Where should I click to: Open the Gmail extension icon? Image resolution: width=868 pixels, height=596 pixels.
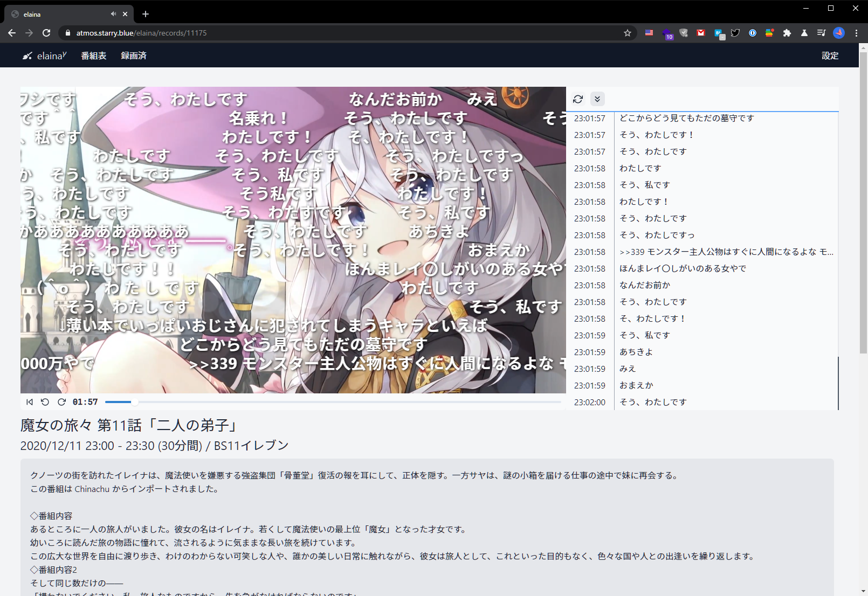701,33
